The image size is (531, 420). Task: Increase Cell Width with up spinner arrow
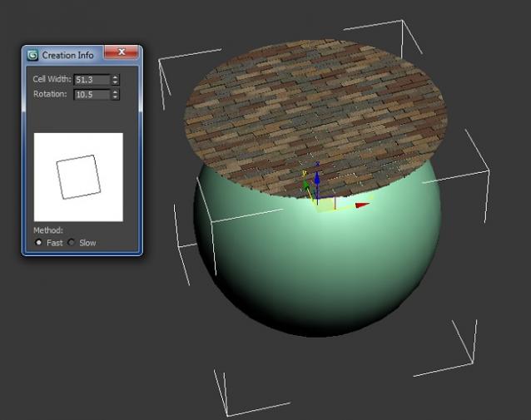(115, 77)
